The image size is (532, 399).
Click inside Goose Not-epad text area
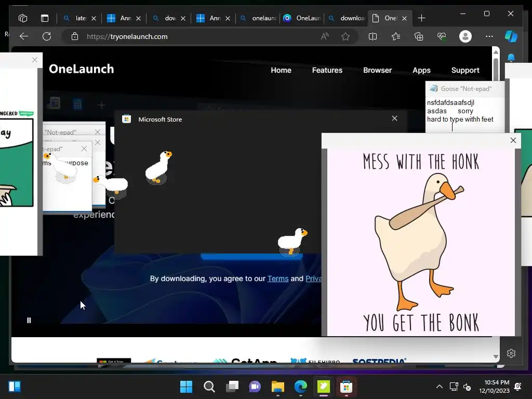pyautogui.click(x=465, y=115)
